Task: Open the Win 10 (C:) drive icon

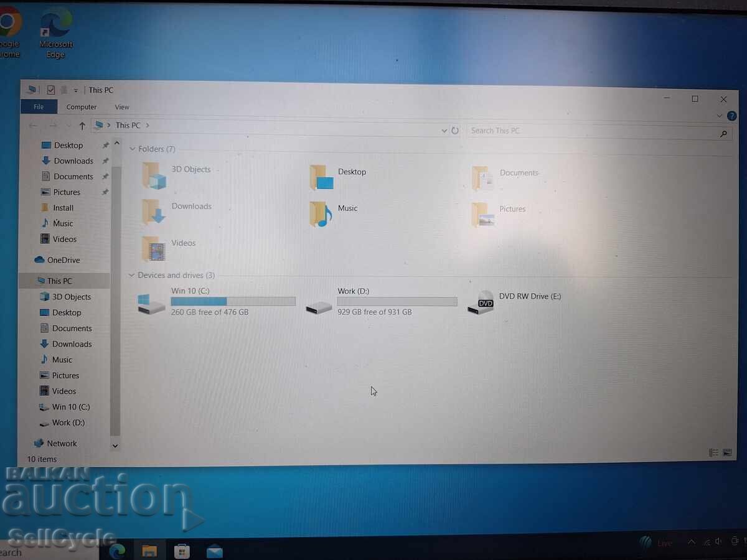Action: click(x=151, y=304)
